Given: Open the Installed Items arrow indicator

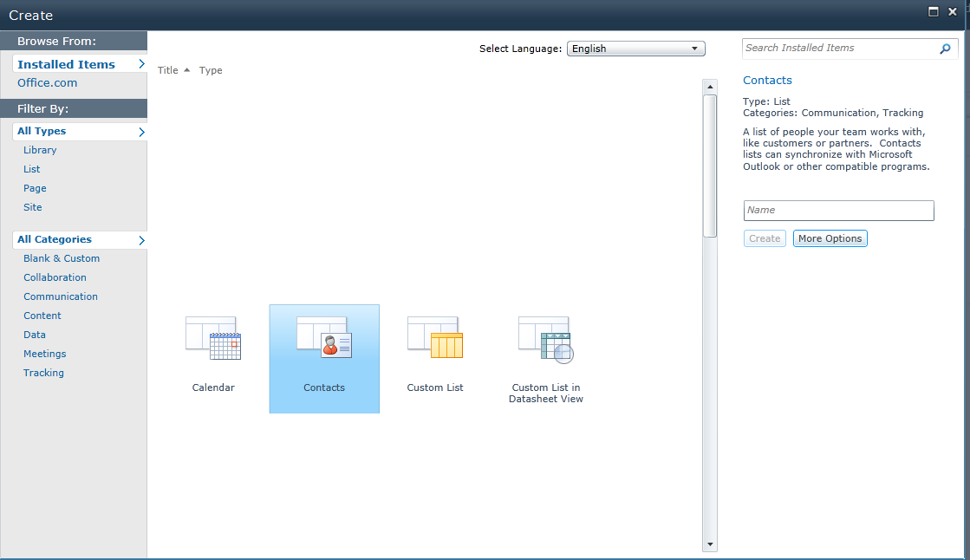Looking at the screenshot, I should pyautogui.click(x=143, y=63).
